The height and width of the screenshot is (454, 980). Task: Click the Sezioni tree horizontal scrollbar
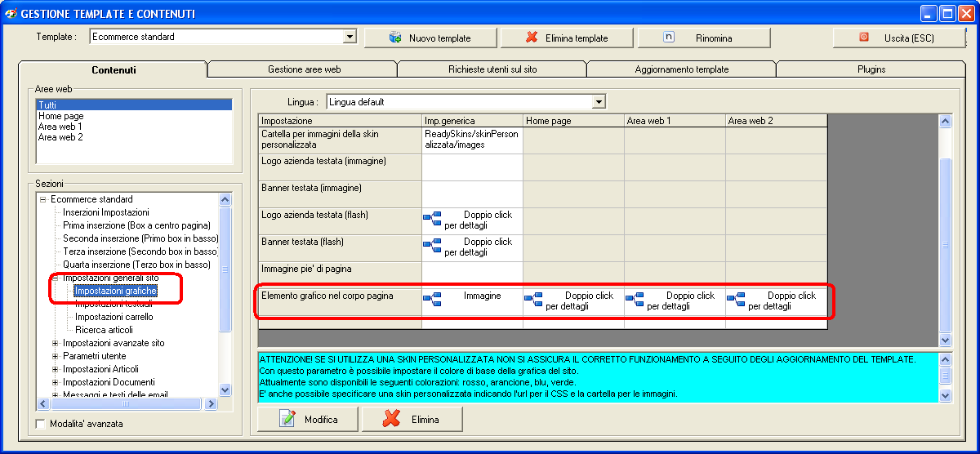coord(127,404)
